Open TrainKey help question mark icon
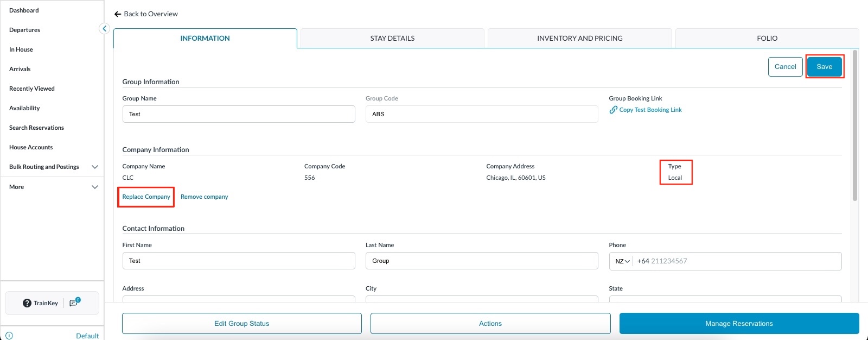 click(27, 303)
